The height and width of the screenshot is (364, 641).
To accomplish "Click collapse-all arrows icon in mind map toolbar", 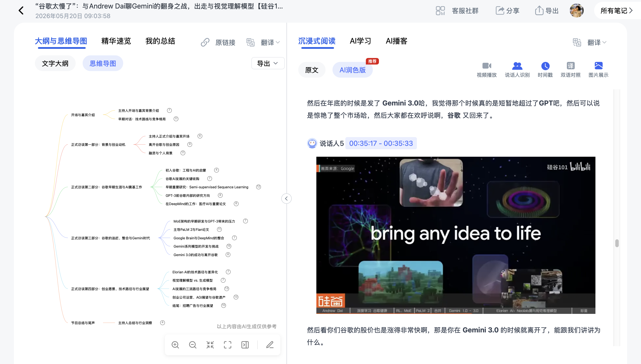I will tap(210, 345).
